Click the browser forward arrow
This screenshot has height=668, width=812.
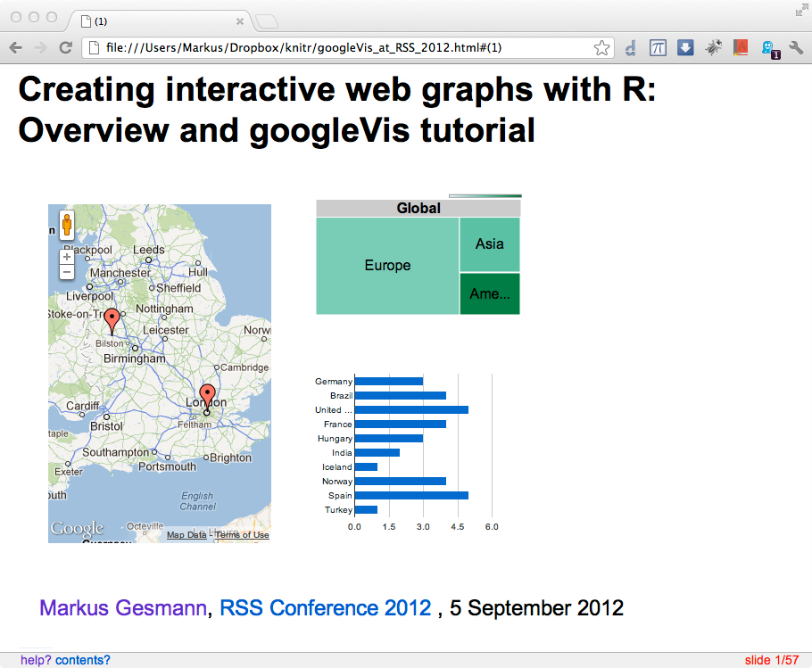(x=40, y=48)
